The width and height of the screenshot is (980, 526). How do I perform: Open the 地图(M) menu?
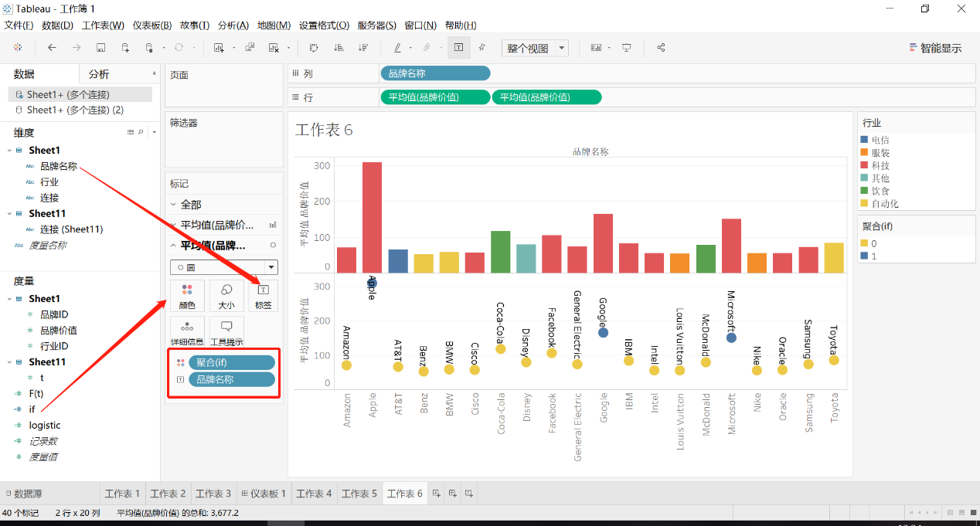pyautogui.click(x=274, y=25)
